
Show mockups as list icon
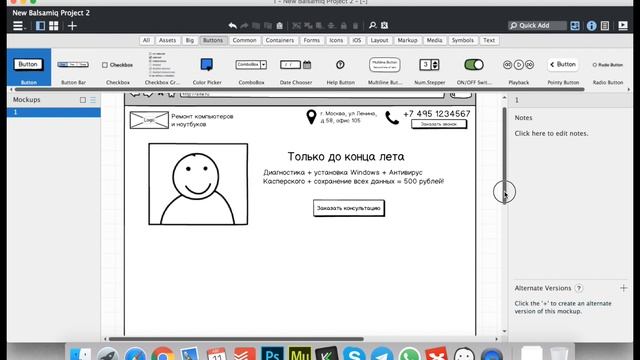click(93, 100)
